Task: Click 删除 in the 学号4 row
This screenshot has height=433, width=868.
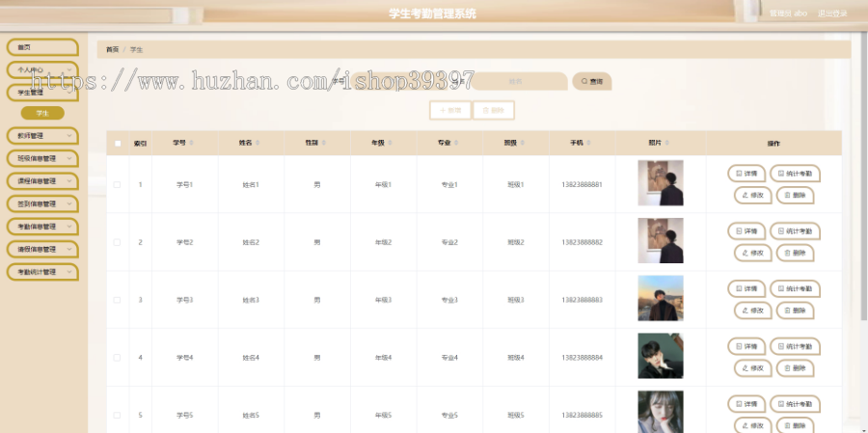Action: [795, 367]
